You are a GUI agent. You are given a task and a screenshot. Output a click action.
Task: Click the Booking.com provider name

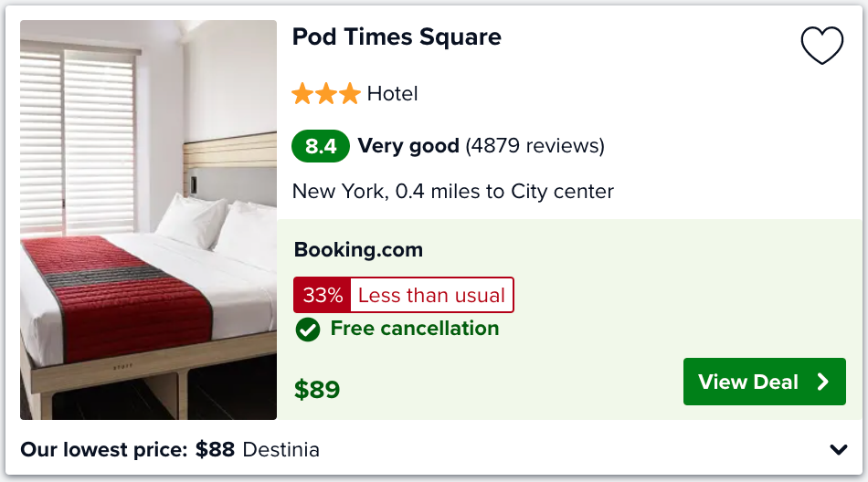pyautogui.click(x=358, y=249)
